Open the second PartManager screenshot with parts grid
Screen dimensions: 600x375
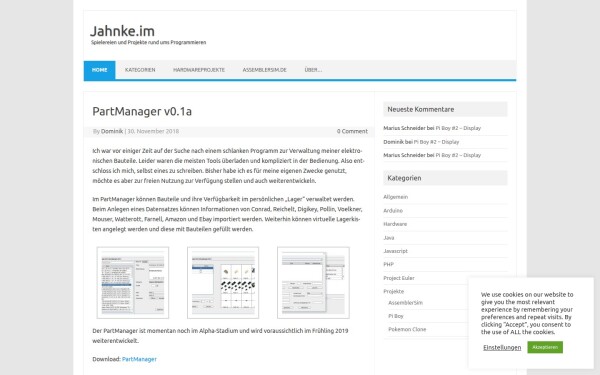click(x=223, y=283)
